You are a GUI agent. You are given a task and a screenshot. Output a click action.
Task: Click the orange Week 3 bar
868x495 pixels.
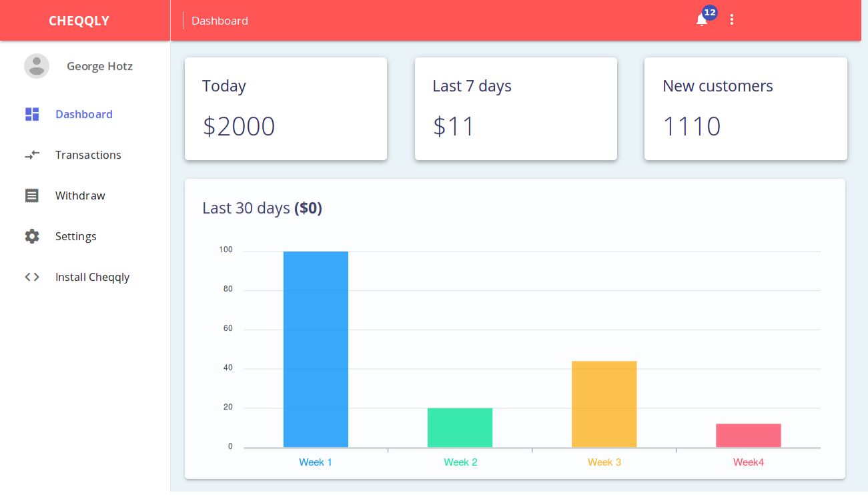tap(604, 404)
